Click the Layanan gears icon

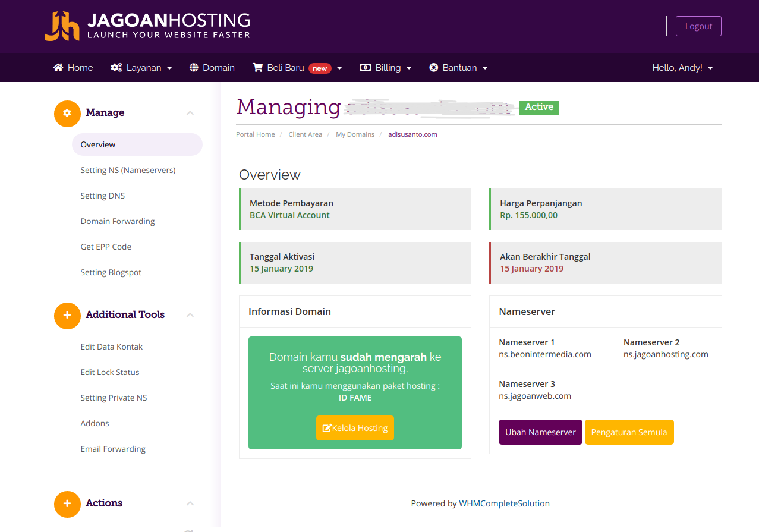(116, 68)
